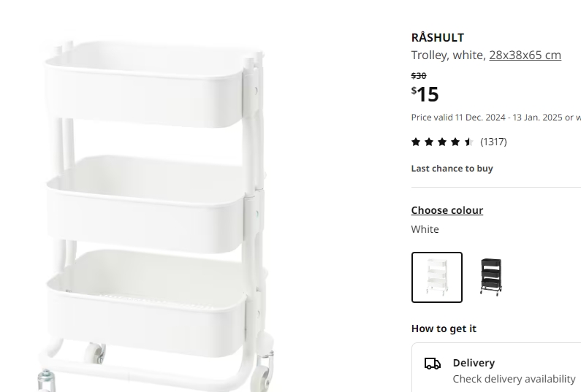Click the How to get it heading

click(444, 328)
